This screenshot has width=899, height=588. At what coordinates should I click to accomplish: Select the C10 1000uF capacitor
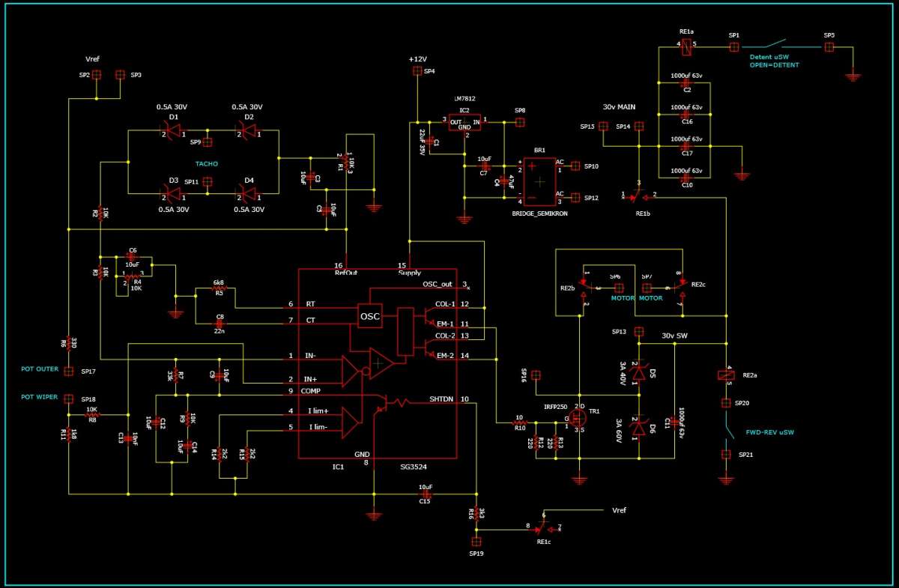(x=684, y=178)
